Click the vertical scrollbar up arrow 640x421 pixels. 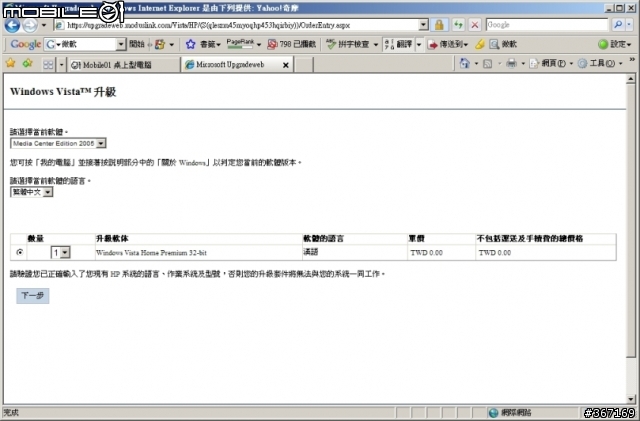pyautogui.click(x=631, y=79)
